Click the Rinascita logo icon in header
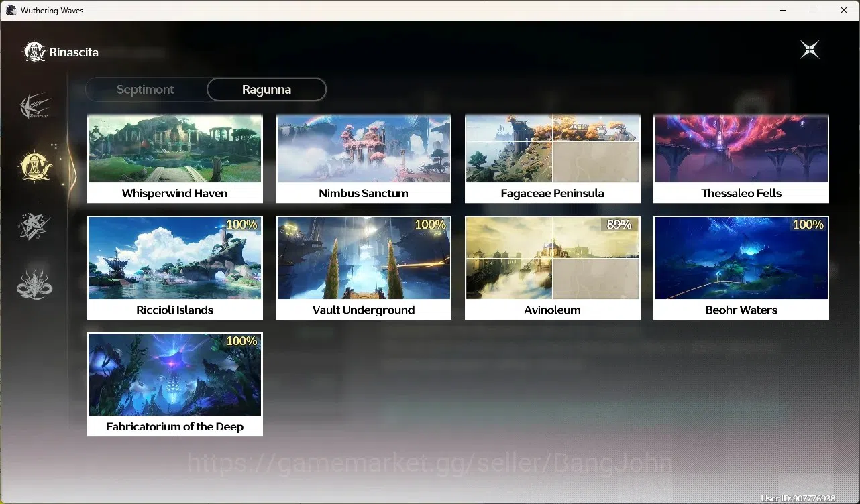Image resolution: width=860 pixels, height=504 pixels. tap(34, 52)
